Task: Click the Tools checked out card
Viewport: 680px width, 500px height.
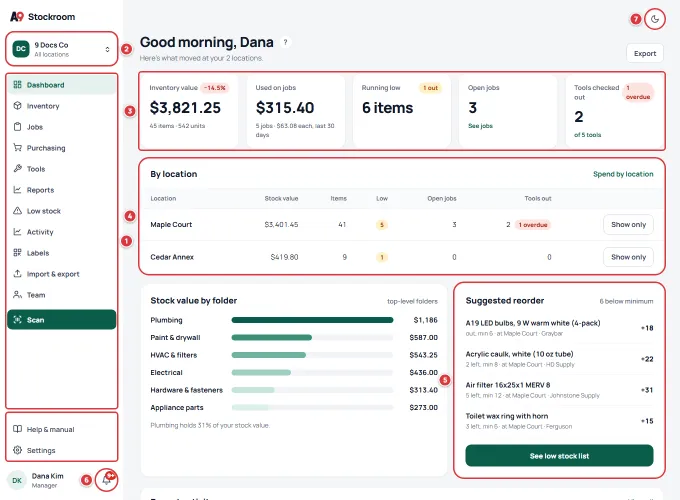Action: [615, 111]
